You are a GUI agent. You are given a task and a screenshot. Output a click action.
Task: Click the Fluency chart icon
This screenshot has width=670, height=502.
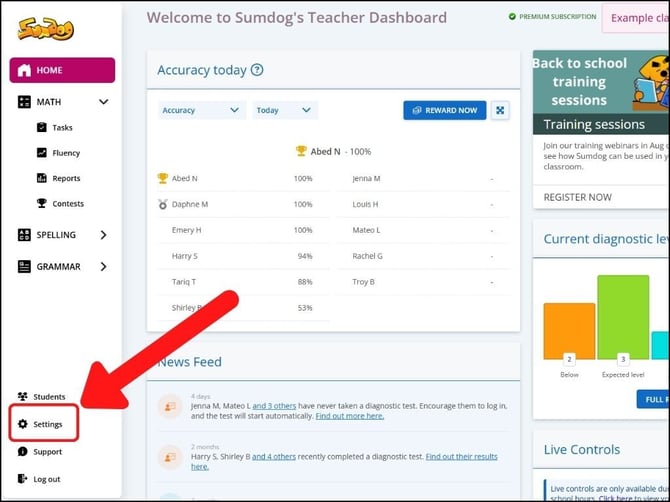[x=41, y=153]
